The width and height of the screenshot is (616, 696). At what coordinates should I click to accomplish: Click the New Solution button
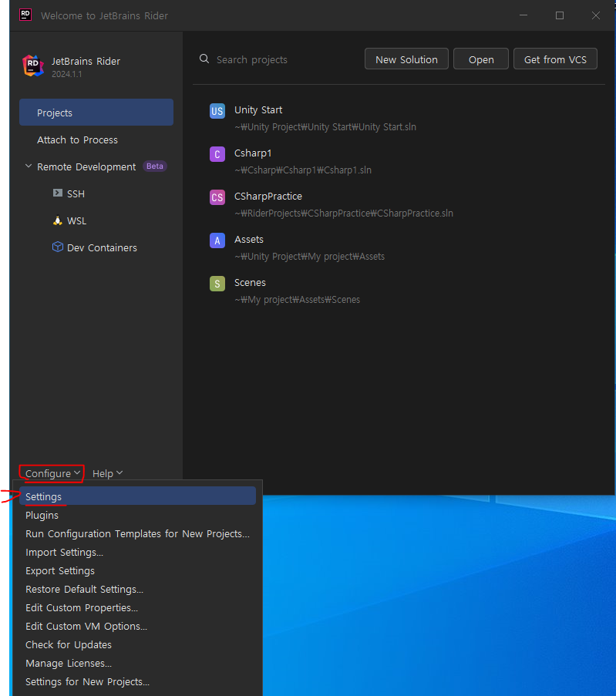[x=406, y=59]
